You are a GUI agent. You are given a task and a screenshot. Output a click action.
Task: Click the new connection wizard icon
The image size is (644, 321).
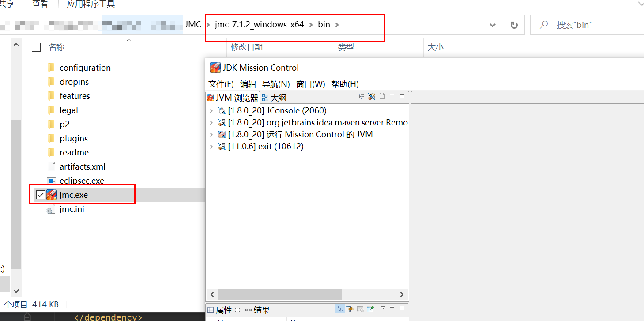pos(371,96)
